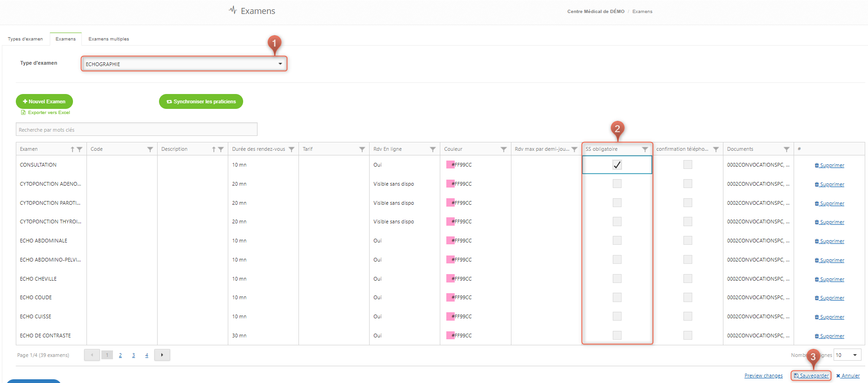
Task: Sort the Description column with arrow icon
Action: 214,149
